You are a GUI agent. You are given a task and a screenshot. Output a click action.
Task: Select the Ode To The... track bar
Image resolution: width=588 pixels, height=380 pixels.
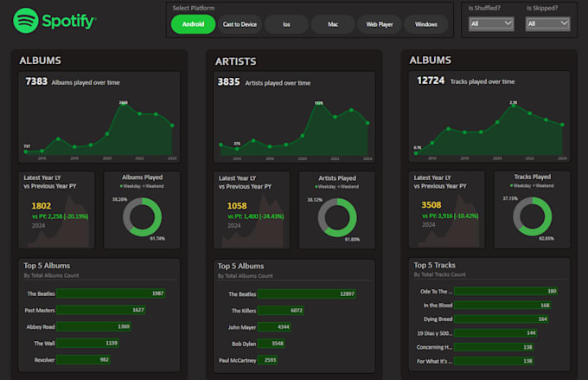coord(506,291)
